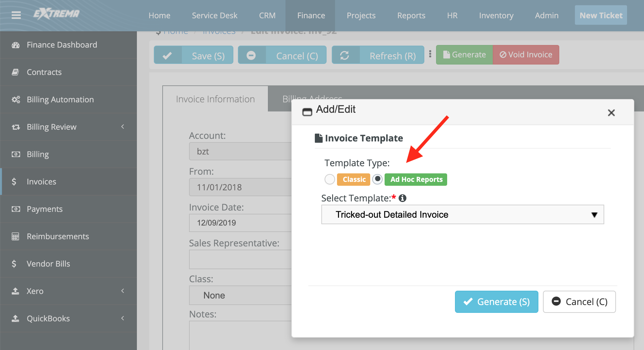Open the HR menu
The image size is (644, 350).
point(452,15)
